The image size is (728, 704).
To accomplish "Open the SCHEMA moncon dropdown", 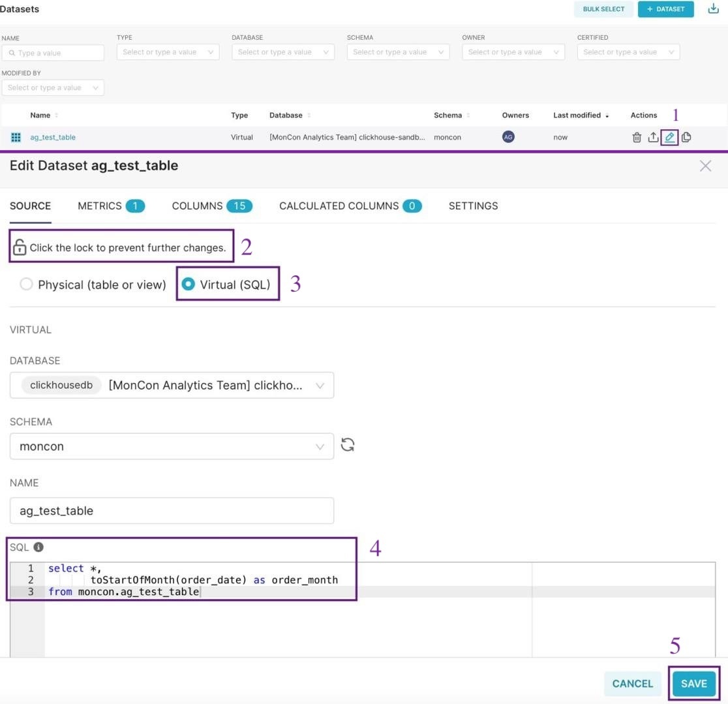I will point(172,447).
